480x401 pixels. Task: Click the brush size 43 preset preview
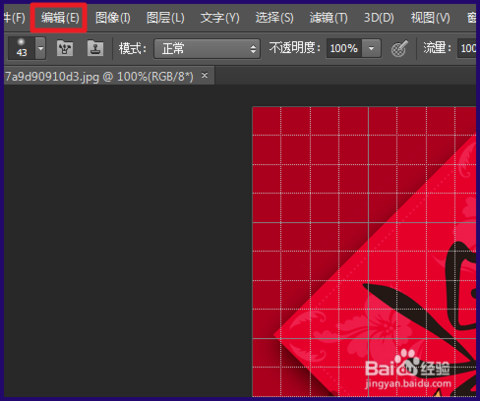21,48
